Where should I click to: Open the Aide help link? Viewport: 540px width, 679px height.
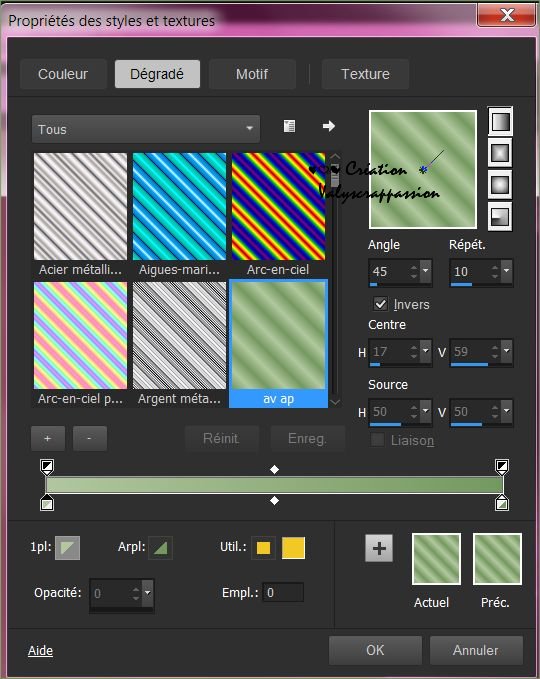coord(40,650)
